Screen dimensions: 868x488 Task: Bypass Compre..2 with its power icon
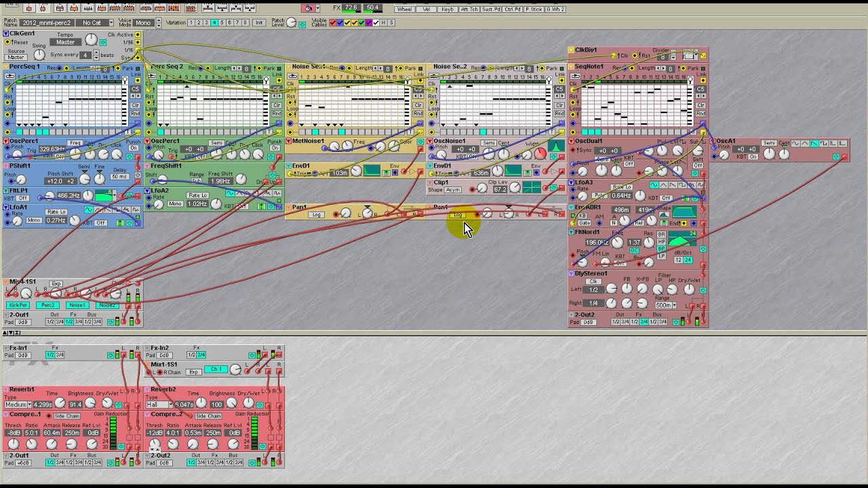tap(262, 446)
